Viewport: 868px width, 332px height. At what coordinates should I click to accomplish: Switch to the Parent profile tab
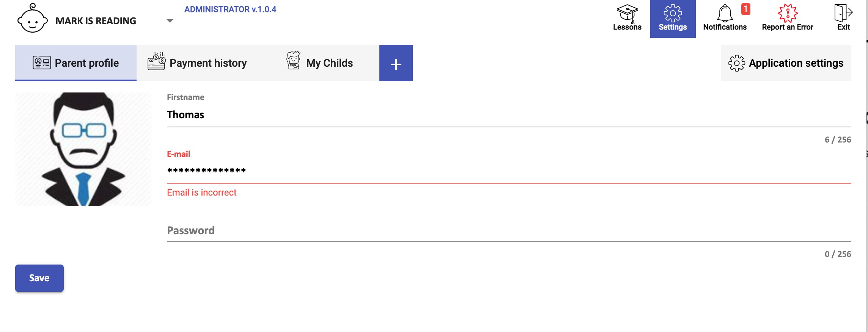point(76,63)
